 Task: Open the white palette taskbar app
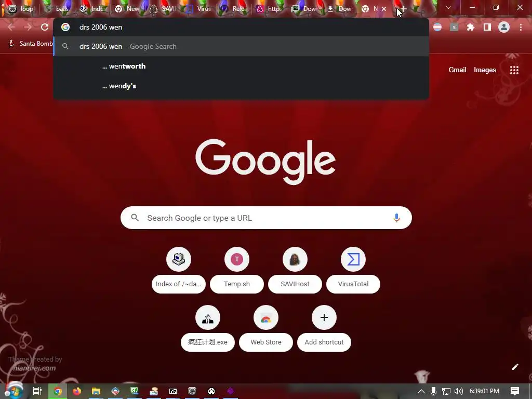point(211,391)
